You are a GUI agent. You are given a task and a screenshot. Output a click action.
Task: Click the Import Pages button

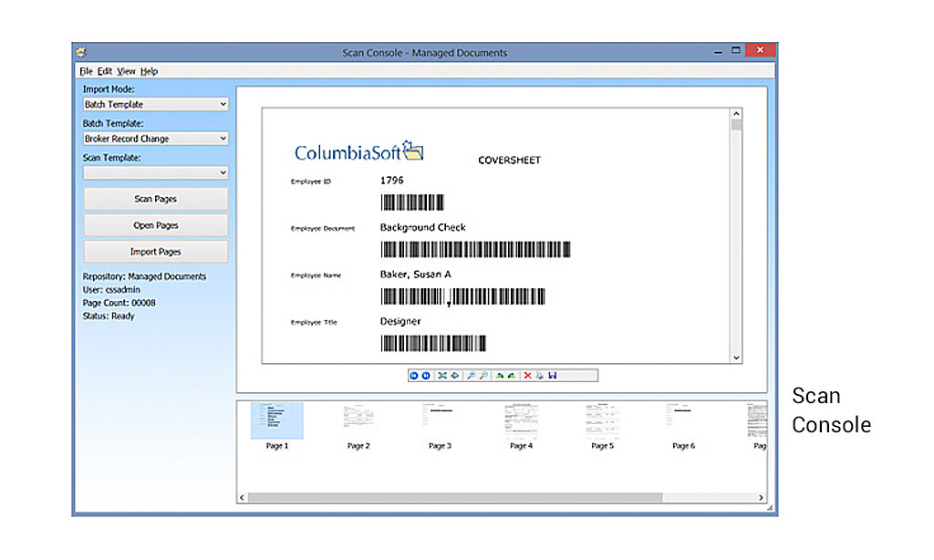pos(155,252)
